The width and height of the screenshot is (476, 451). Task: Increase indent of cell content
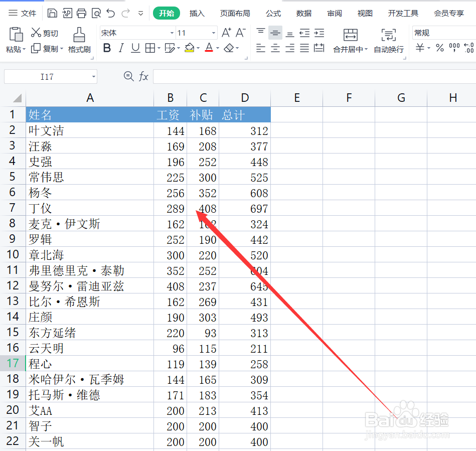click(319, 33)
